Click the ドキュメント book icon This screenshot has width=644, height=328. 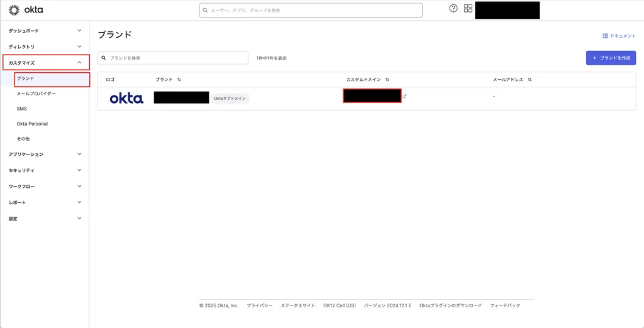coord(605,36)
